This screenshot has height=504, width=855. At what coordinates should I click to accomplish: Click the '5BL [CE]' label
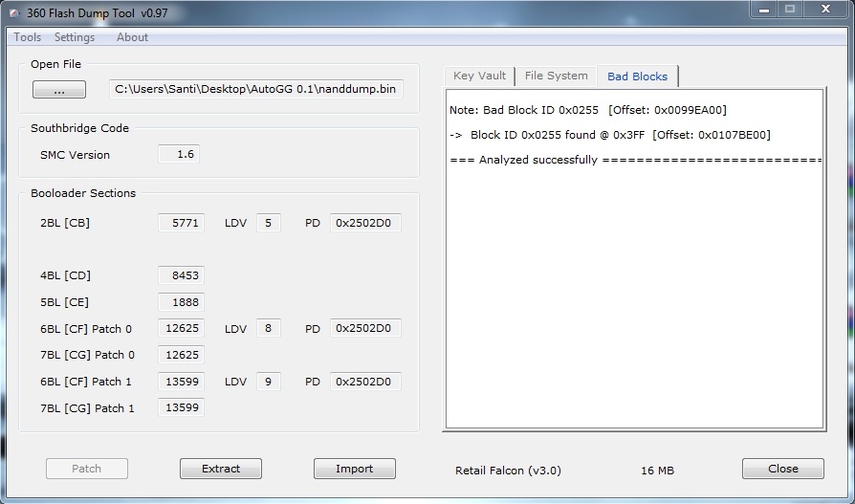[64, 302]
